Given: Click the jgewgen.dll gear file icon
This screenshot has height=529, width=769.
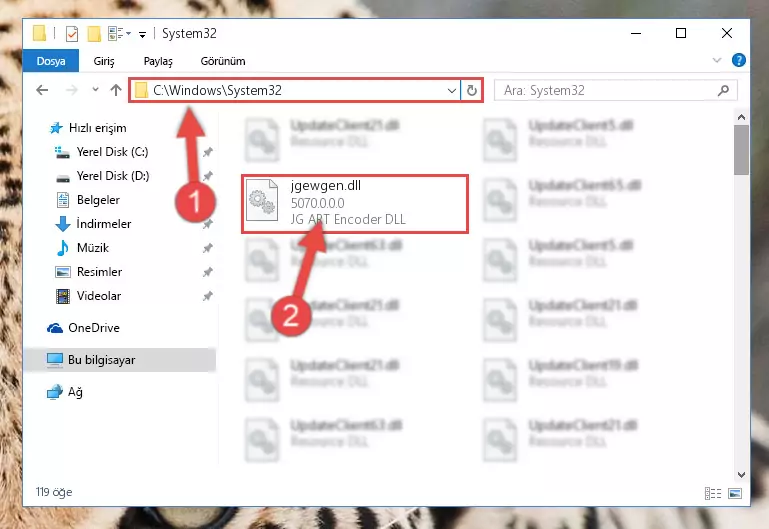Looking at the screenshot, I should click(262, 200).
